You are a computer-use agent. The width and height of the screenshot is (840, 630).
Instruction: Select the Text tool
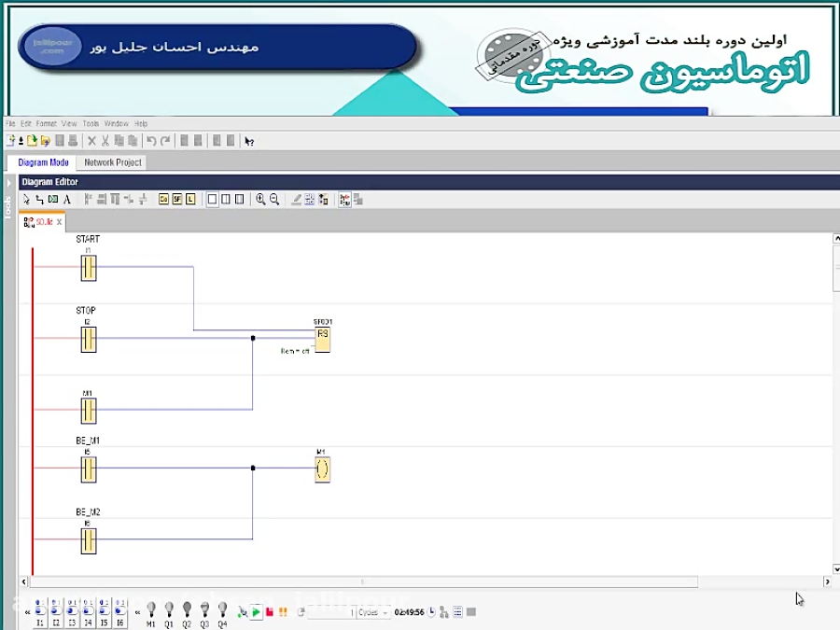[66, 199]
